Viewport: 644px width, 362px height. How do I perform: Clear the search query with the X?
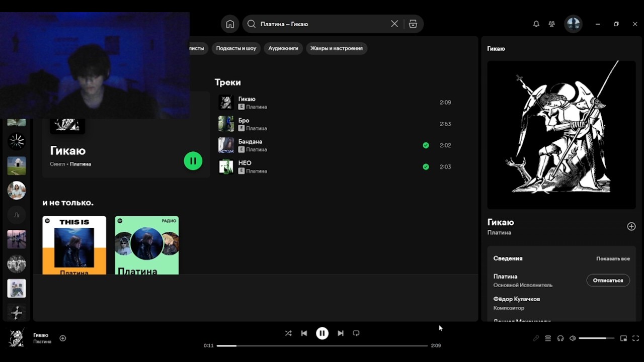[394, 24]
